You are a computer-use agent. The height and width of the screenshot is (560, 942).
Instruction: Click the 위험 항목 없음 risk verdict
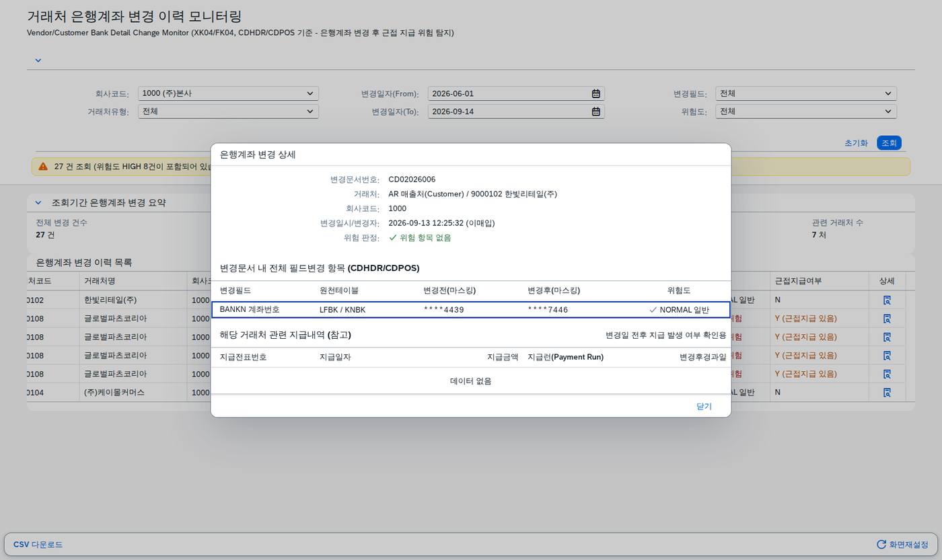tap(420, 238)
